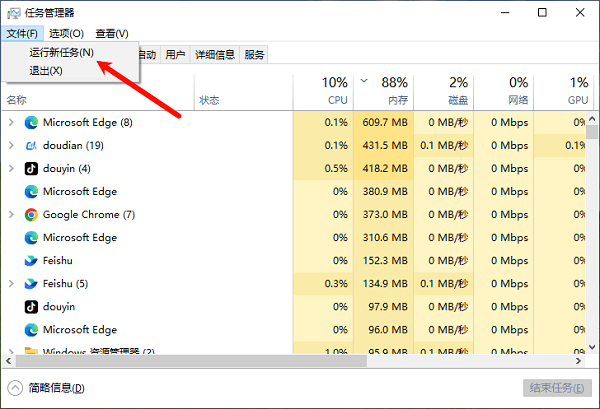This screenshot has width=600, height=409.
Task: Expand the Google Chrome (7) process group
Action: tap(11, 214)
